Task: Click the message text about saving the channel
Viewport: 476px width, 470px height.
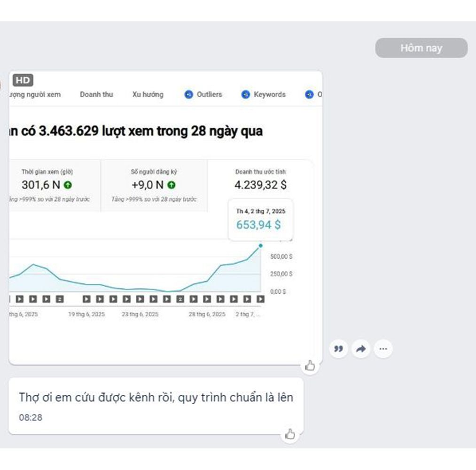Action: tap(156, 398)
